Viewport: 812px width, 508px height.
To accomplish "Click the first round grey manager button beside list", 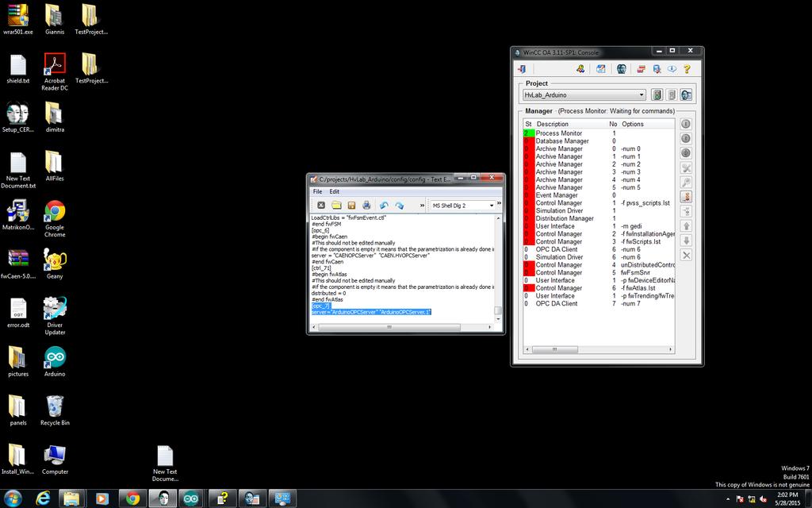I will click(x=686, y=124).
